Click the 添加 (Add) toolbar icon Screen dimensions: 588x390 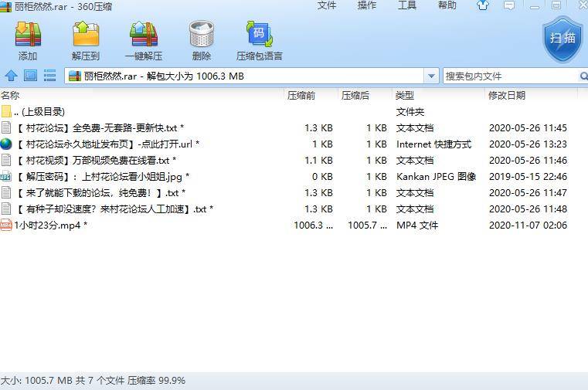(28, 40)
